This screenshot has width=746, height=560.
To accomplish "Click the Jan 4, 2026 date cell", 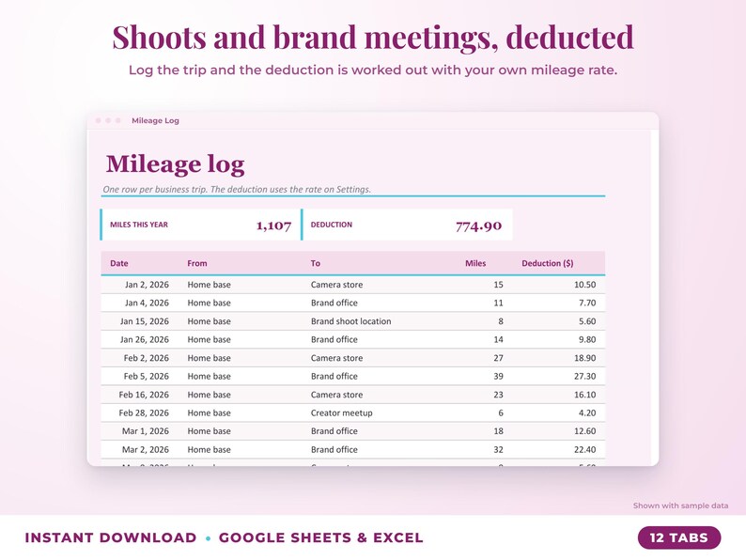I will tap(147, 303).
